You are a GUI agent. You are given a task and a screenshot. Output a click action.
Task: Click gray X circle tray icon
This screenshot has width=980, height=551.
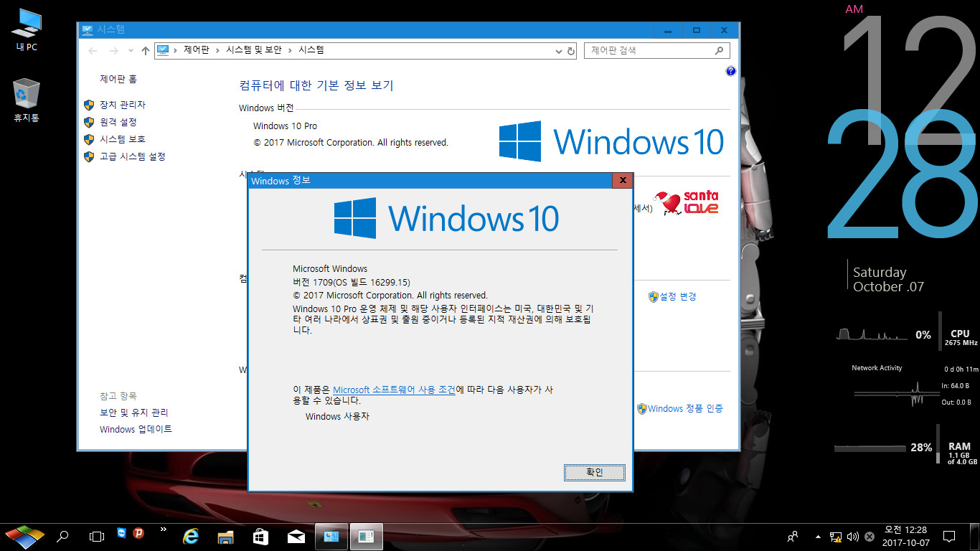870,536
